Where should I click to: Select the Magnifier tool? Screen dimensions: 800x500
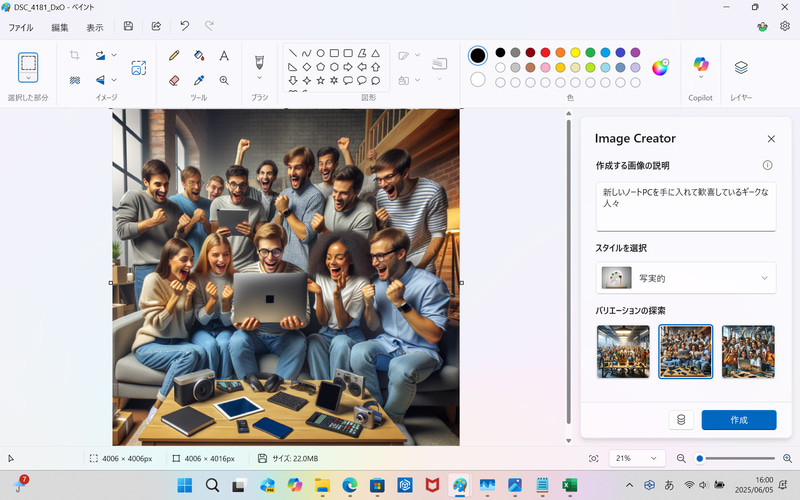(224, 80)
